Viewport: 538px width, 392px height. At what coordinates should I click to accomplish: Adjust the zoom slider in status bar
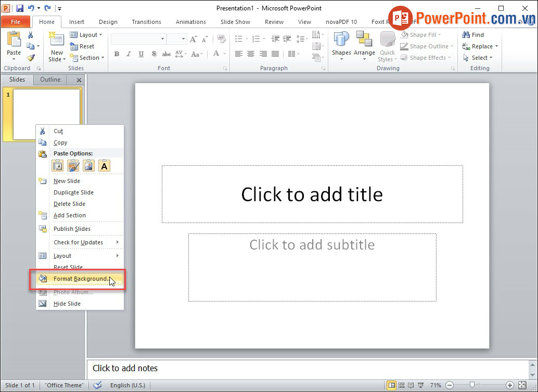coord(472,385)
